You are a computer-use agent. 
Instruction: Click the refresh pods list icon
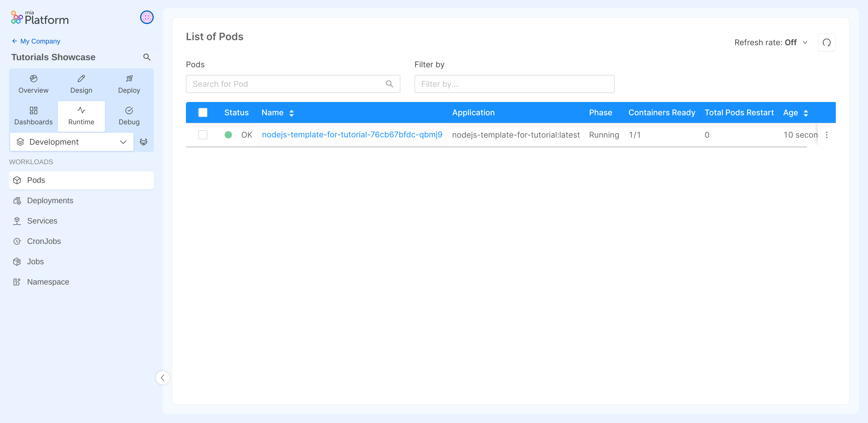click(826, 42)
